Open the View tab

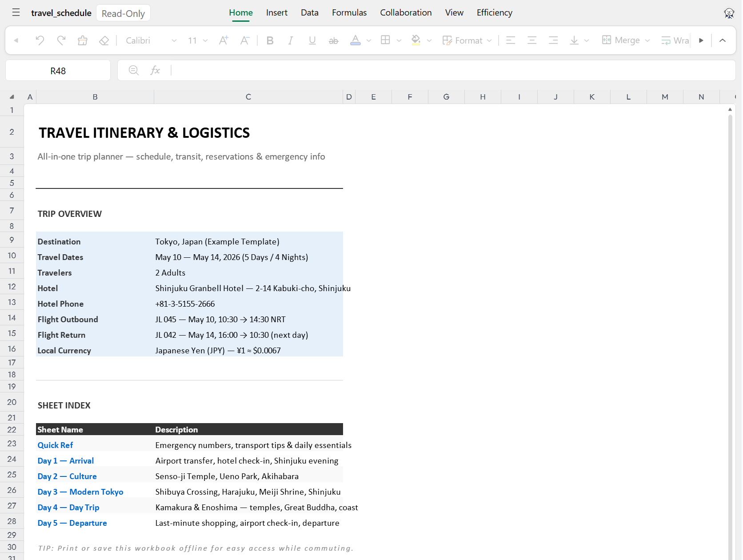pyautogui.click(x=454, y=13)
